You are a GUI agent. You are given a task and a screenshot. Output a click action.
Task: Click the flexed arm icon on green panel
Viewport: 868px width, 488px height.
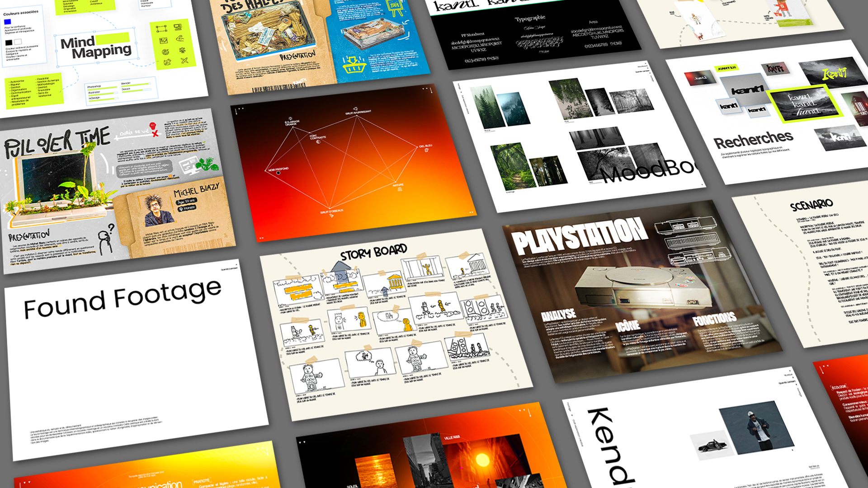click(180, 38)
